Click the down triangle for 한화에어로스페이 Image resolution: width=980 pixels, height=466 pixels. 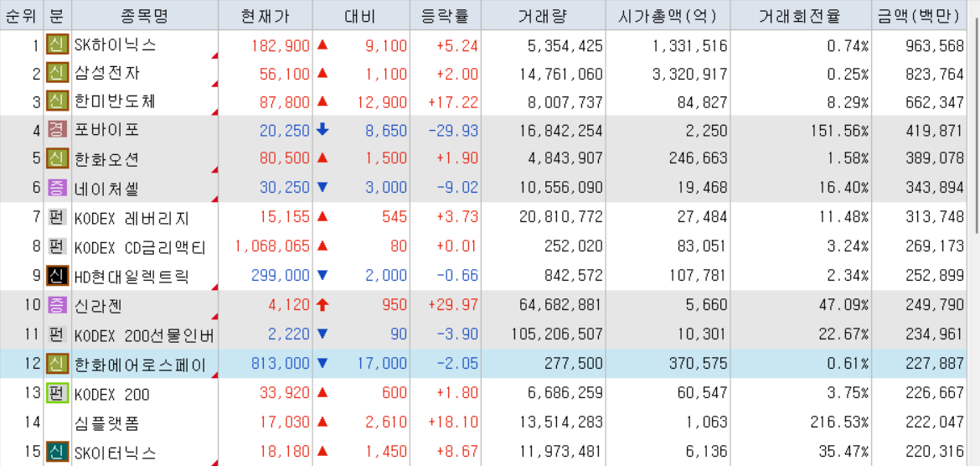pyautogui.click(x=322, y=363)
